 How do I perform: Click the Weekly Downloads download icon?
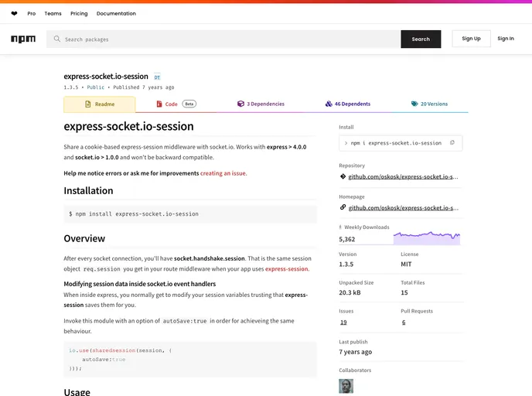point(340,227)
